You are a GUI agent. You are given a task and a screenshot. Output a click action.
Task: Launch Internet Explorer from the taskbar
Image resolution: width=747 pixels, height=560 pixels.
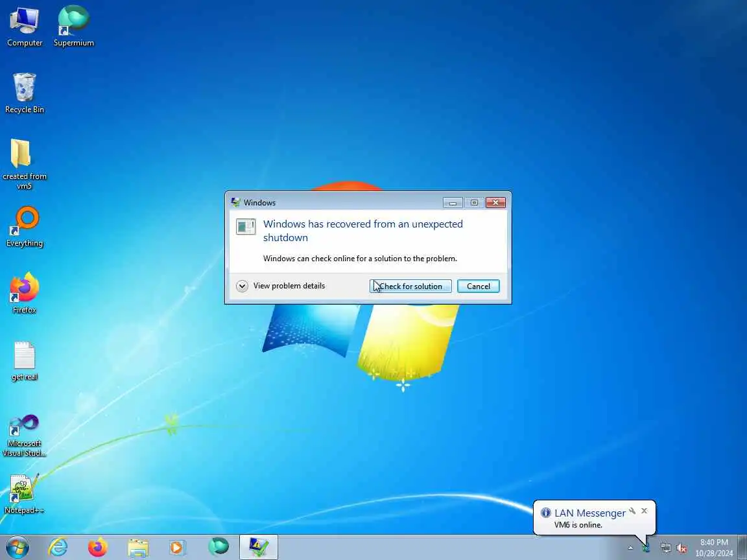point(58,547)
